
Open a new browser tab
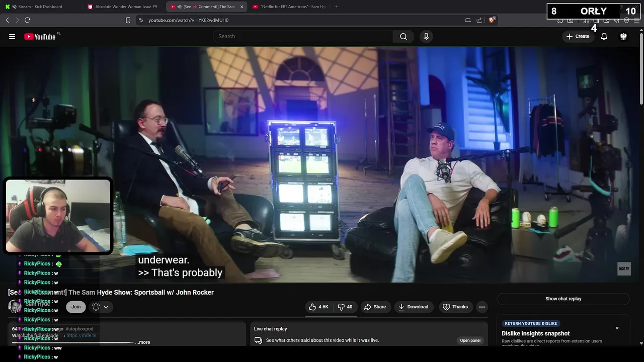click(x=337, y=7)
